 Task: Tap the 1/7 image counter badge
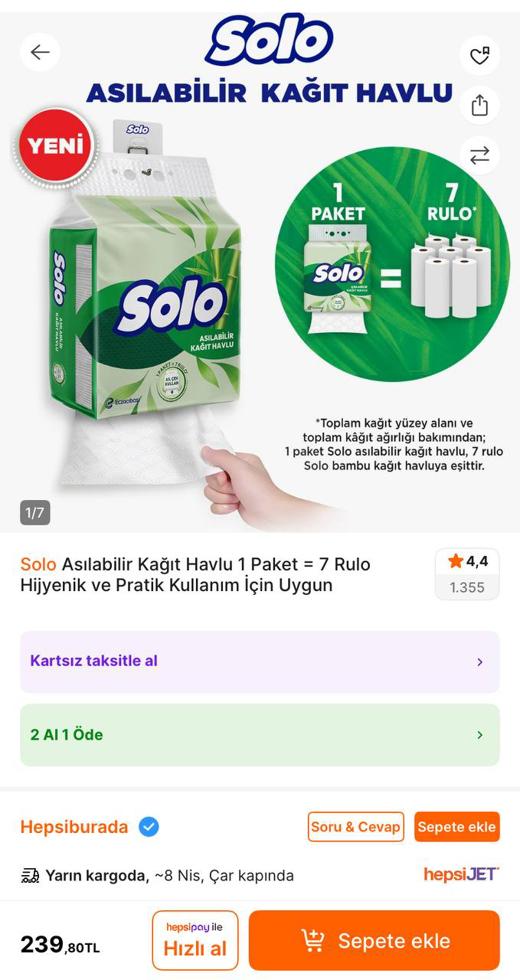pyautogui.click(x=35, y=512)
